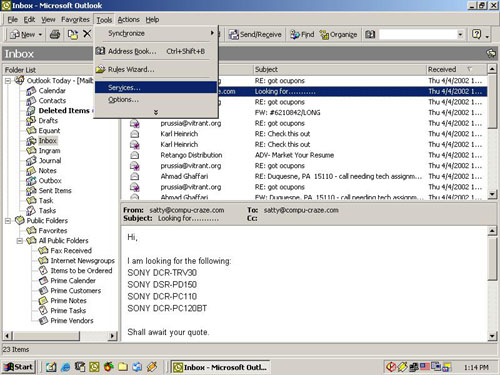Open the Drafts folder
500x375 pixels.
pos(48,121)
